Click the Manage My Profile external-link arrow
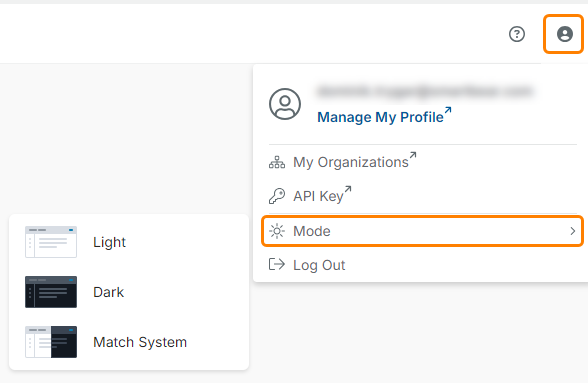This screenshot has width=588, height=383. click(x=448, y=110)
